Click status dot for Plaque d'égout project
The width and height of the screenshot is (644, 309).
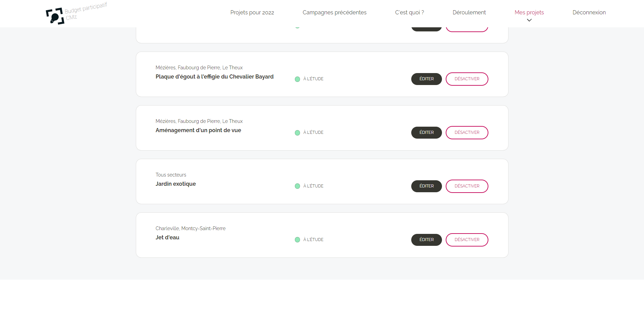pos(297,79)
